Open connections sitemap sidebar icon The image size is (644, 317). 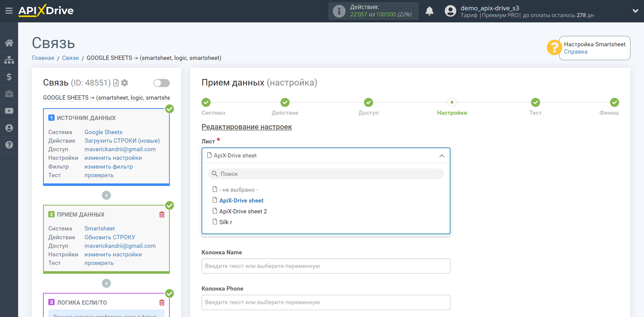9,60
